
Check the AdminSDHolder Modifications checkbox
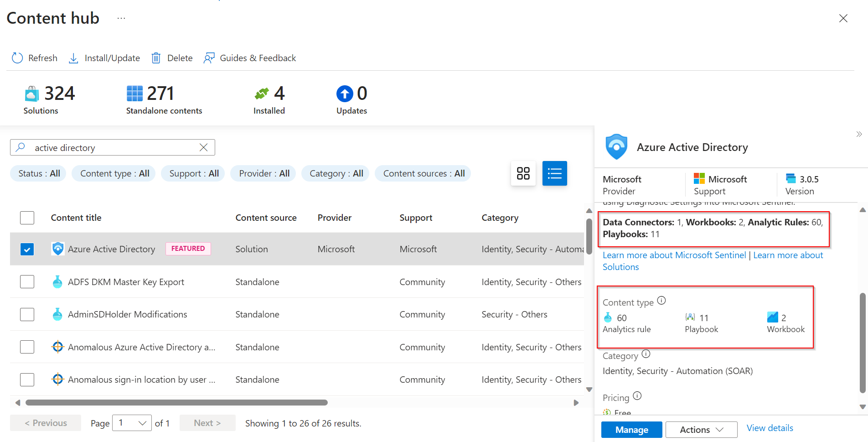(x=27, y=314)
